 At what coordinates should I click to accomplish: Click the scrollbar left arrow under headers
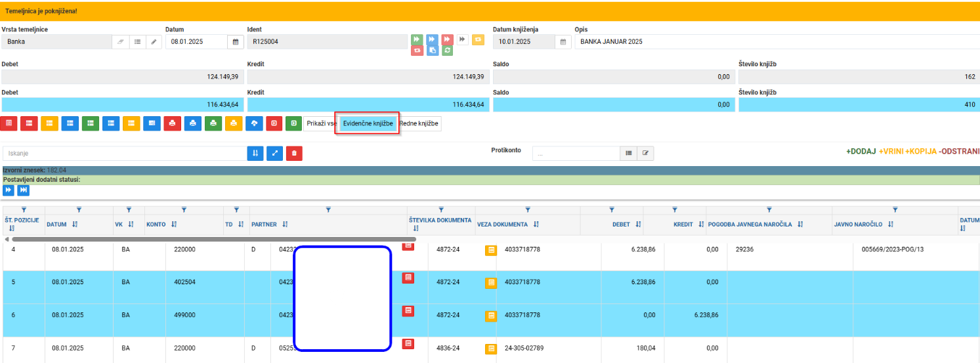(6, 240)
